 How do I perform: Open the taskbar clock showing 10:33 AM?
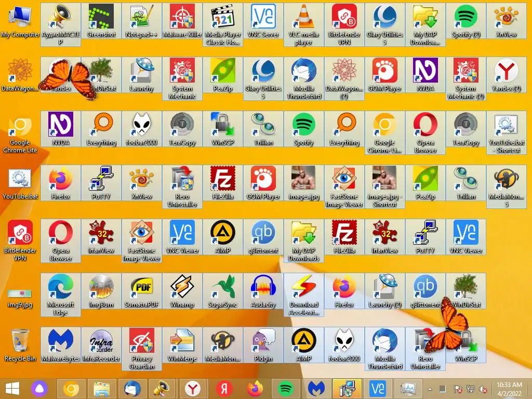tap(509, 389)
